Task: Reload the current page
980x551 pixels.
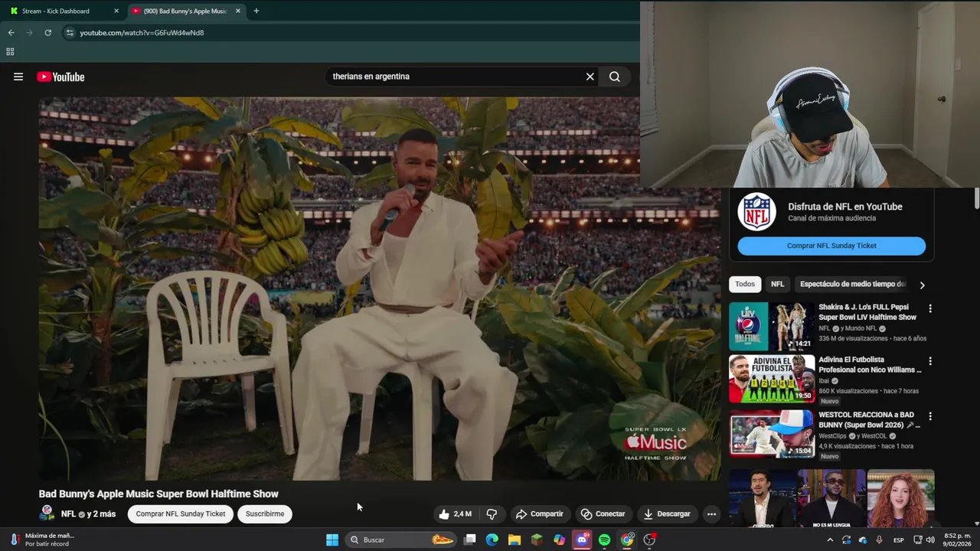Action: click(47, 33)
